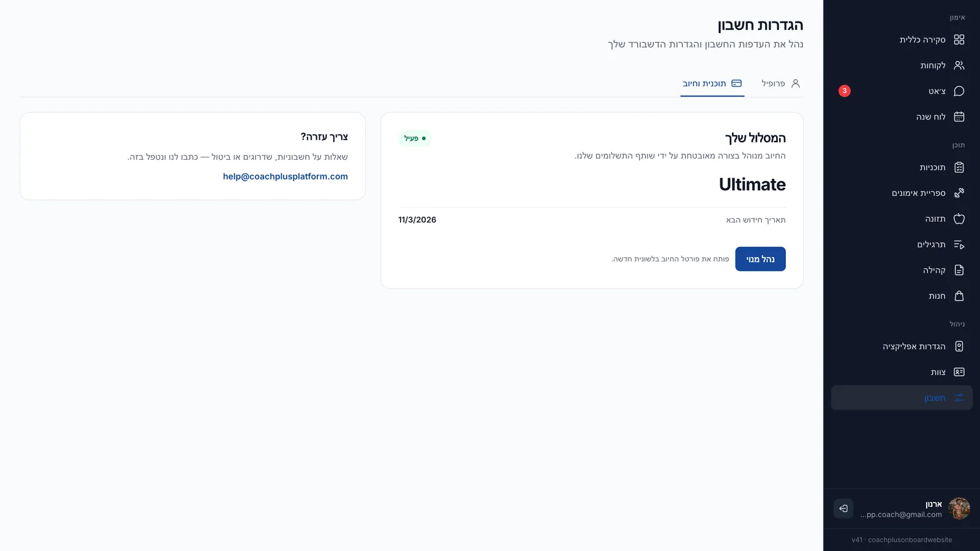This screenshot has height=551, width=980.
Task: Open the תזונה apple icon
Action: (959, 219)
